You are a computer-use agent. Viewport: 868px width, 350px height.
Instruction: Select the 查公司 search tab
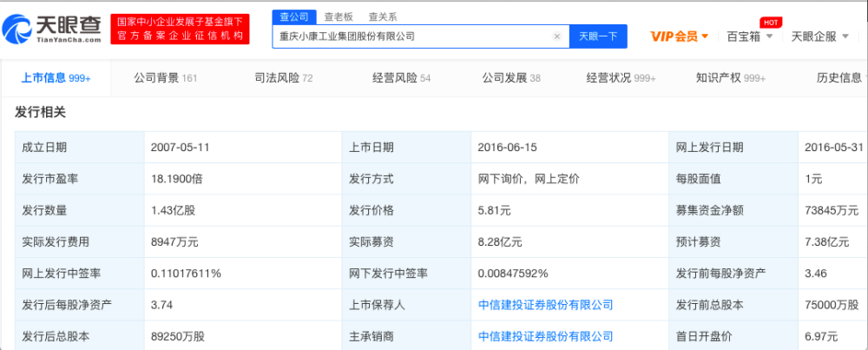pyautogui.click(x=294, y=17)
